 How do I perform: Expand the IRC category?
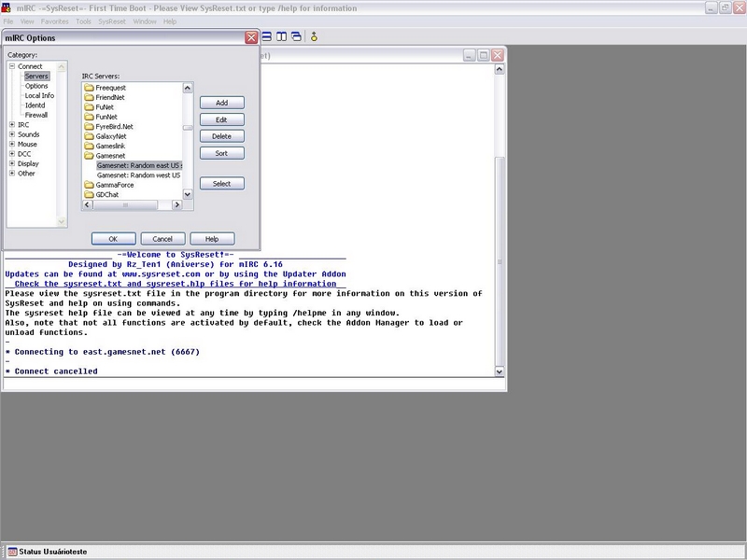click(12, 125)
